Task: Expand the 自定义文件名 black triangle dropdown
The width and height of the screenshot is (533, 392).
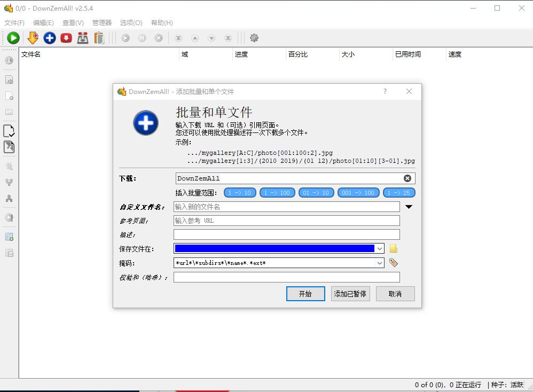Action: (409, 207)
